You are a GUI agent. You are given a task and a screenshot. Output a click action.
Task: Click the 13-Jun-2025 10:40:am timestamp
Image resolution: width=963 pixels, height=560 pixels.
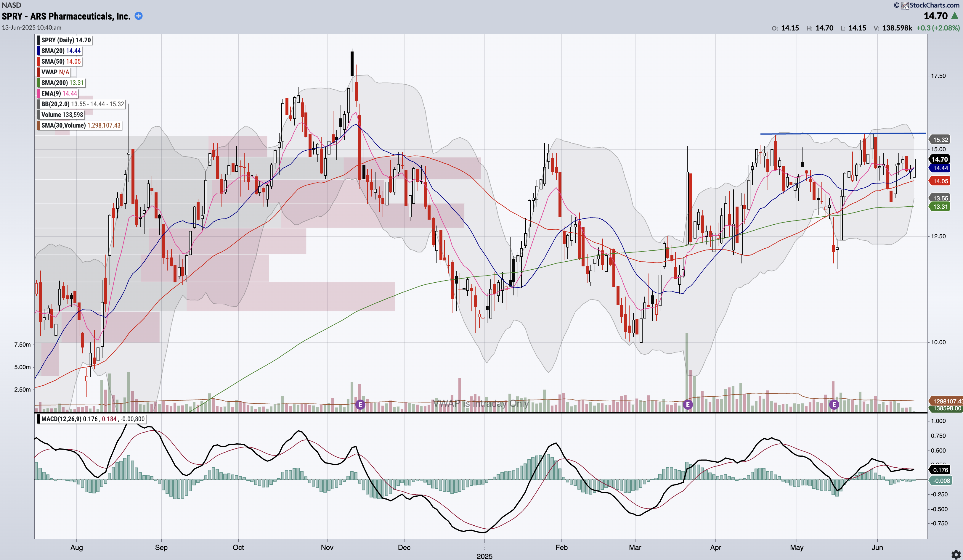(x=32, y=28)
